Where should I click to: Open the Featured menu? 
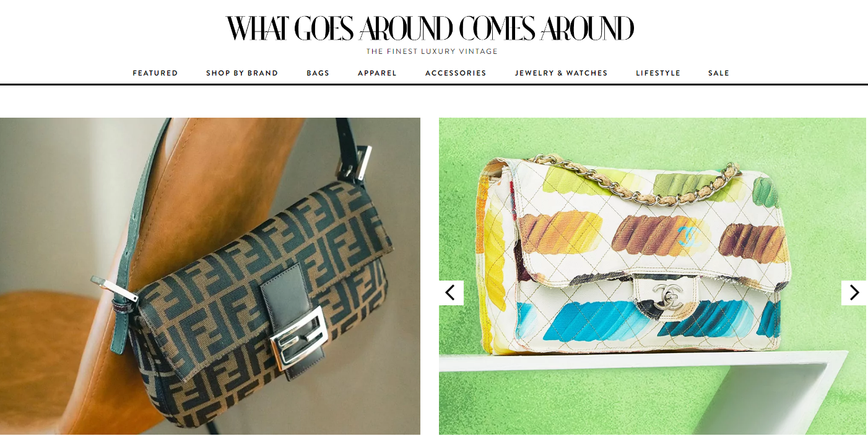[155, 73]
